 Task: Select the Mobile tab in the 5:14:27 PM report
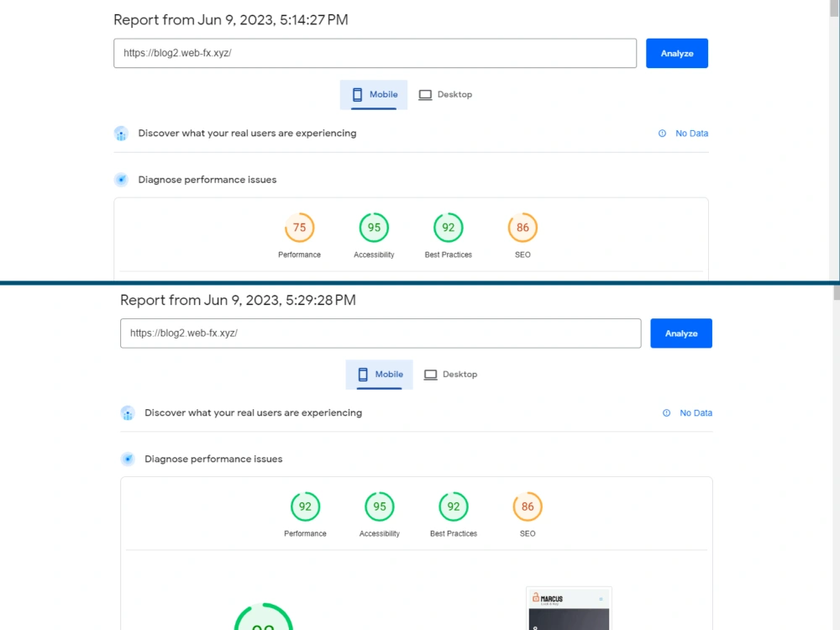point(374,95)
